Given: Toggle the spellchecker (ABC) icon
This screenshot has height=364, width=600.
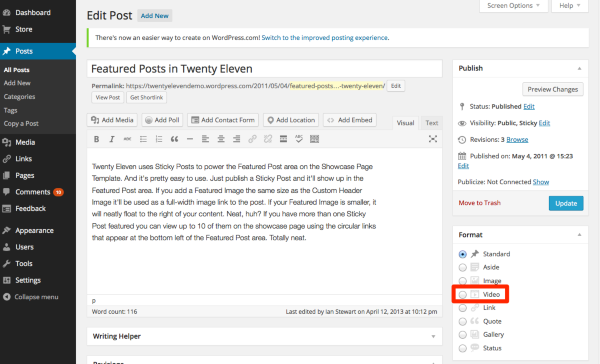Looking at the screenshot, I should click(299, 139).
